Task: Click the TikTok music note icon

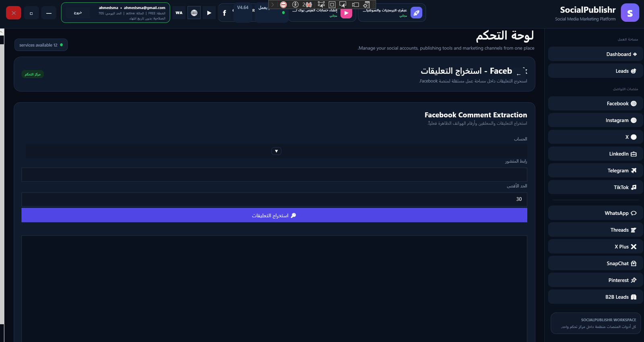Action: tap(634, 187)
